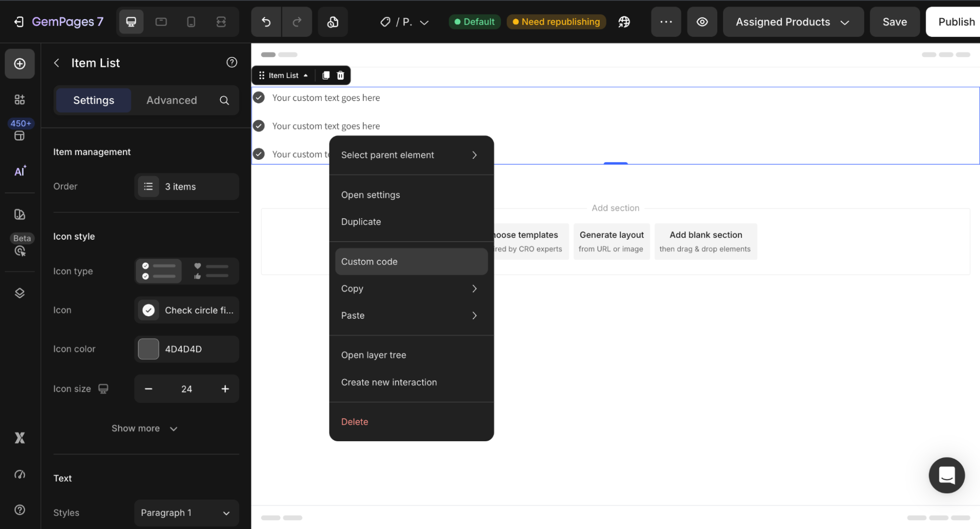Switch to desktop device view

coord(131,22)
